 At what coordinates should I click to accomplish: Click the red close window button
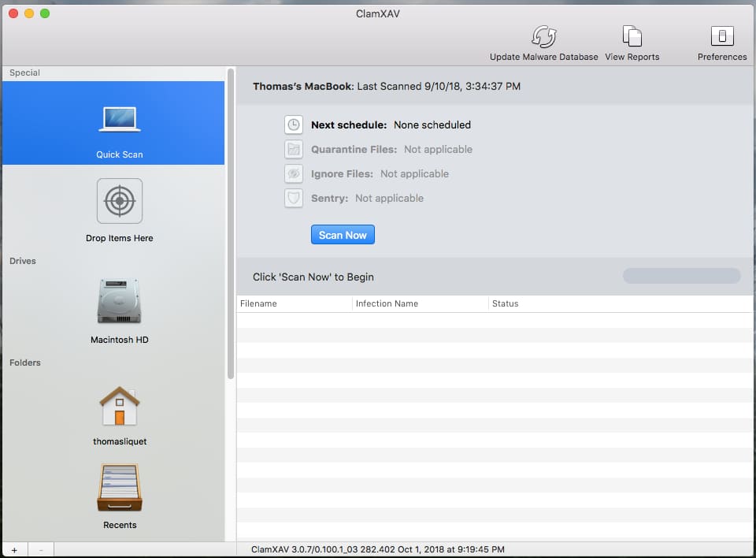coord(13,13)
